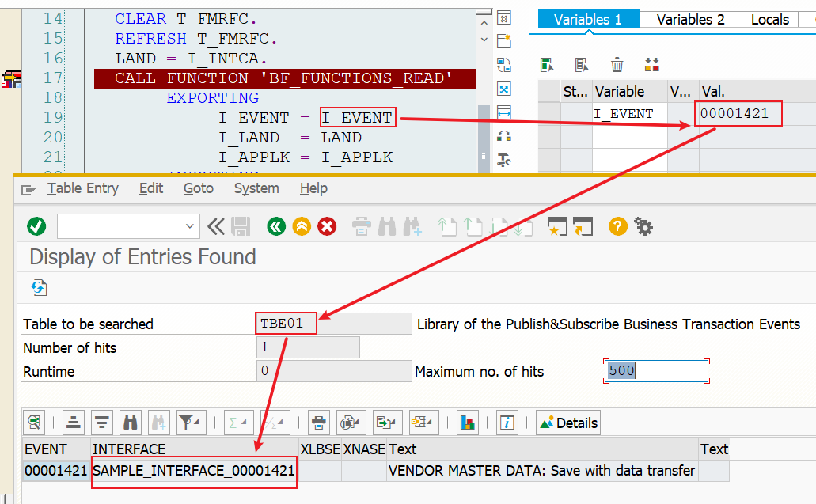
Task: Click the debugger Swap Tools icon
Action: pos(503,136)
